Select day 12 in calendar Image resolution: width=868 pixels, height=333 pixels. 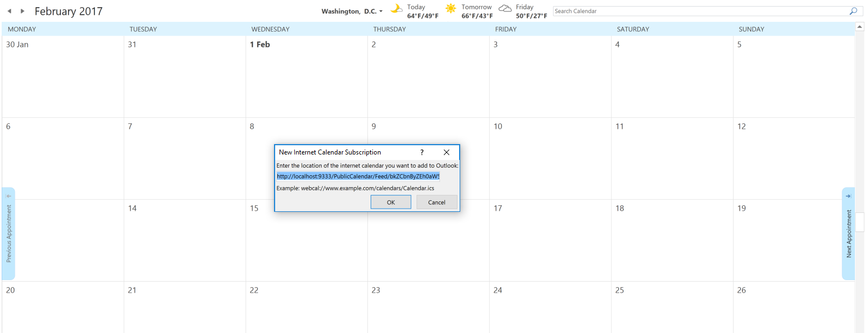pos(794,158)
